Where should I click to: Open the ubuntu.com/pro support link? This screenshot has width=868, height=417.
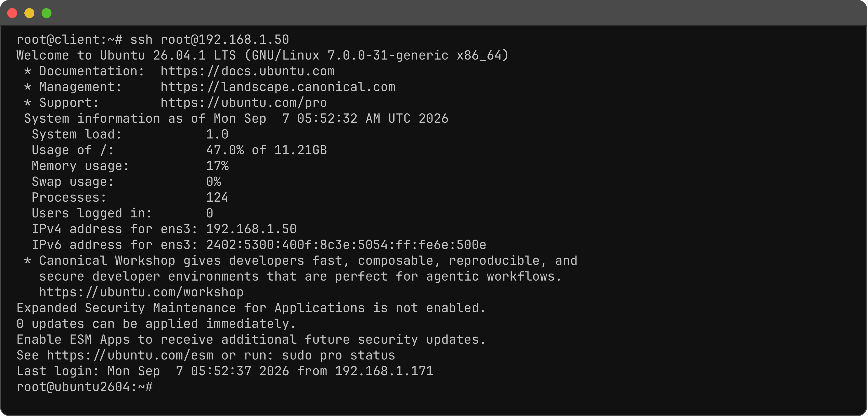[244, 103]
